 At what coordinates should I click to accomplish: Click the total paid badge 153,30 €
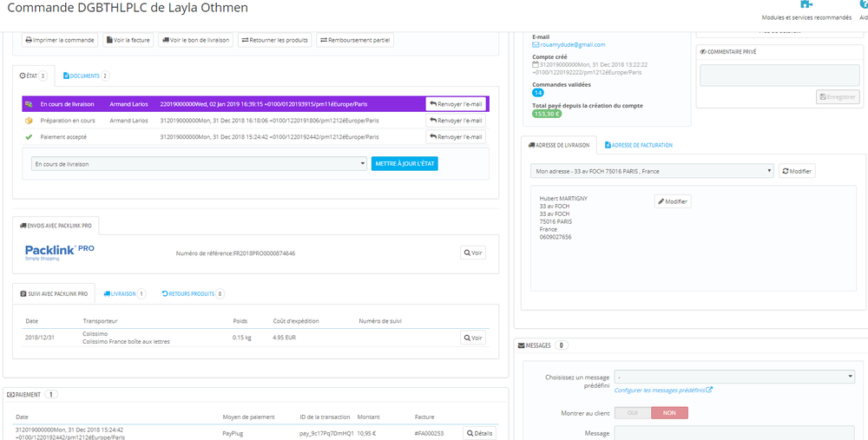coord(547,114)
